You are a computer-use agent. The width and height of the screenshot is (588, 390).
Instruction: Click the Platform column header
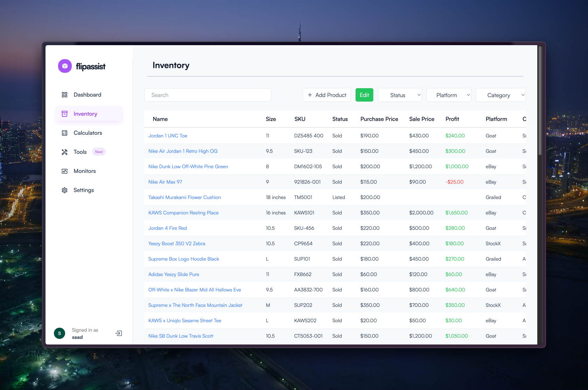(496, 119)
